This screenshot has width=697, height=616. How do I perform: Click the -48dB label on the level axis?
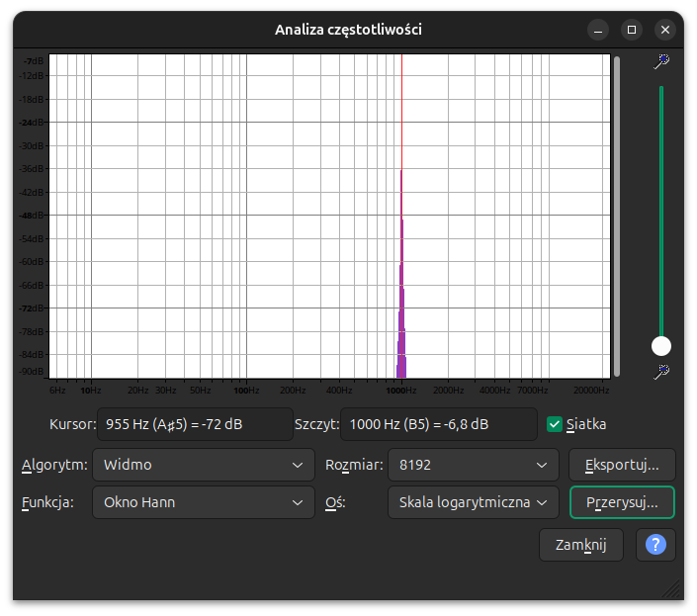[32, 216]
